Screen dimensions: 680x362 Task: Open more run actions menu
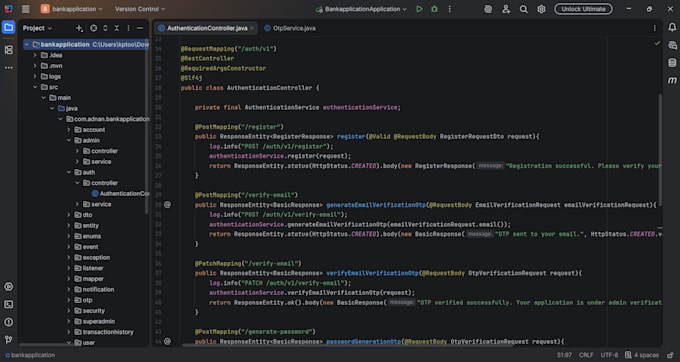[x=449, y=9]
